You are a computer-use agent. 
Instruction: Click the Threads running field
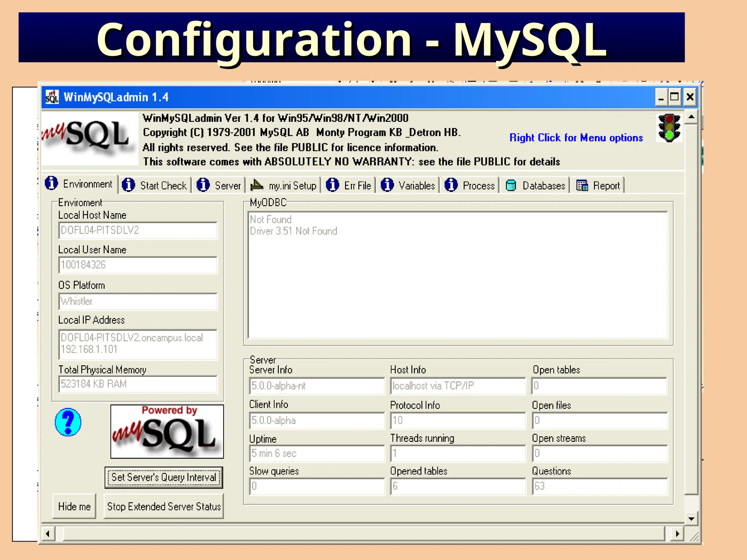(x=458, y=453)
